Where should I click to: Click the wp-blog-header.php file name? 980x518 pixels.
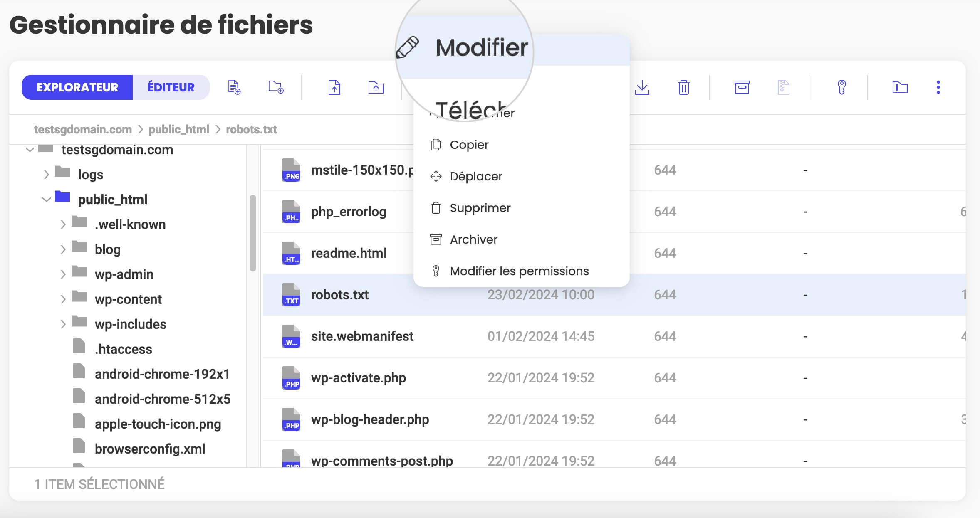[370, 419]
